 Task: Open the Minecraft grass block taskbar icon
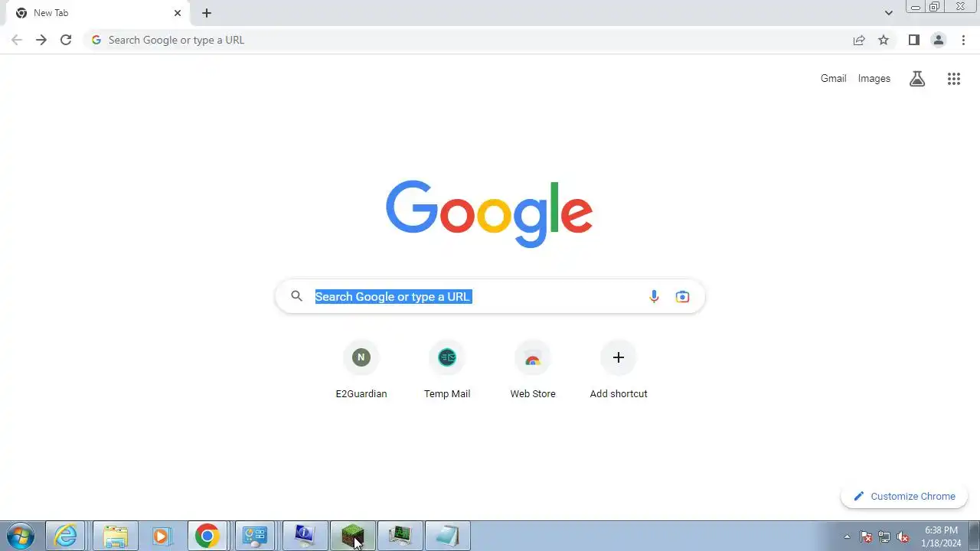[352, 536]
